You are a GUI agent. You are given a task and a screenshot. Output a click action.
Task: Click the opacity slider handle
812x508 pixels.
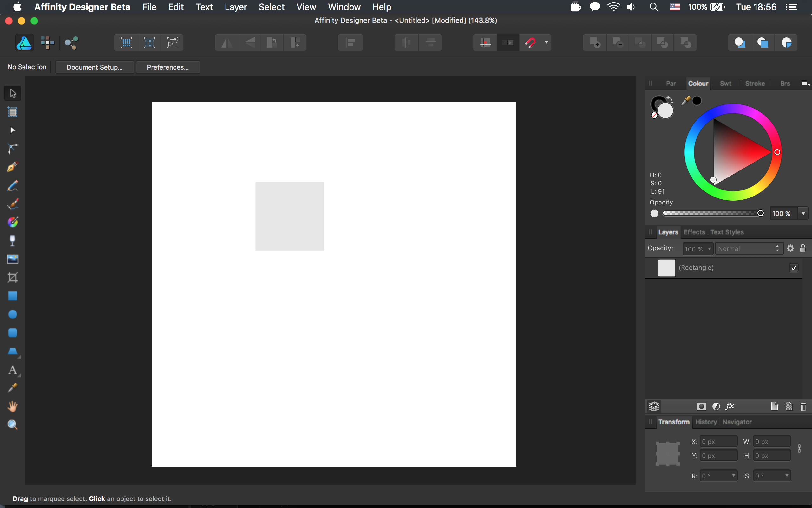[x=760, y=213]
